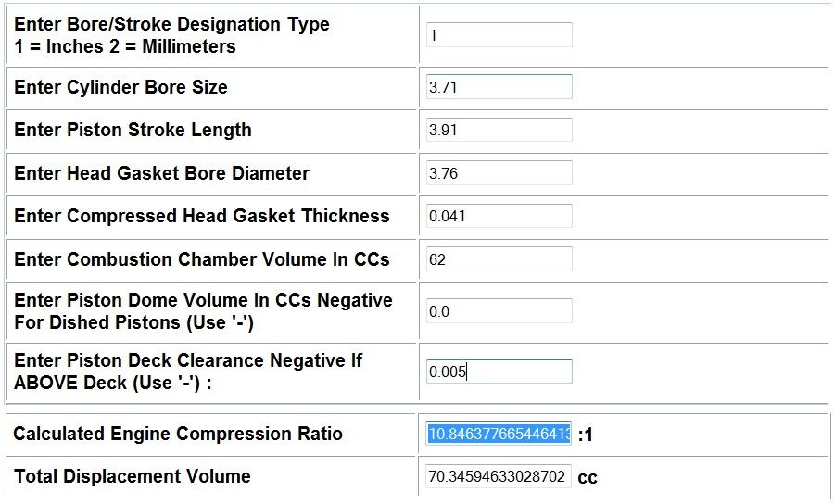Select the Calculated Engine Compression Ratio output
Image resolution: width=834 pixels, height=504 pixels.
click(x=499, y=434)
